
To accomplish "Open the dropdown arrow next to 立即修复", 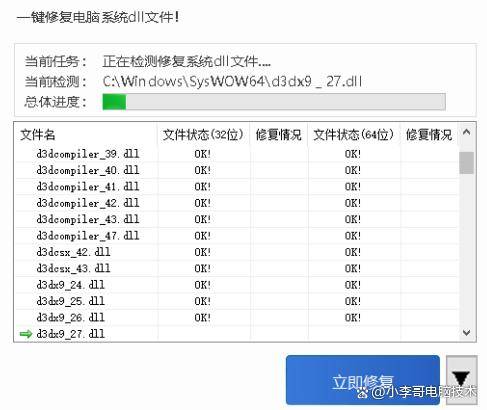I will click(461, 380).
